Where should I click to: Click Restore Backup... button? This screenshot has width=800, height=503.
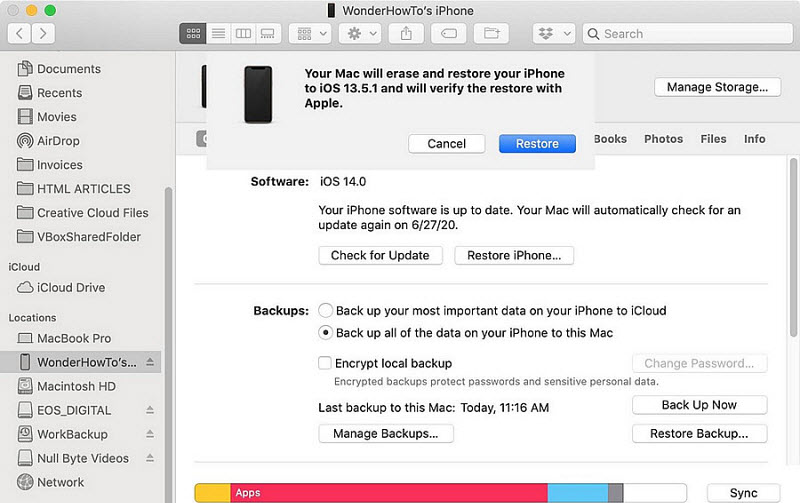699,434
